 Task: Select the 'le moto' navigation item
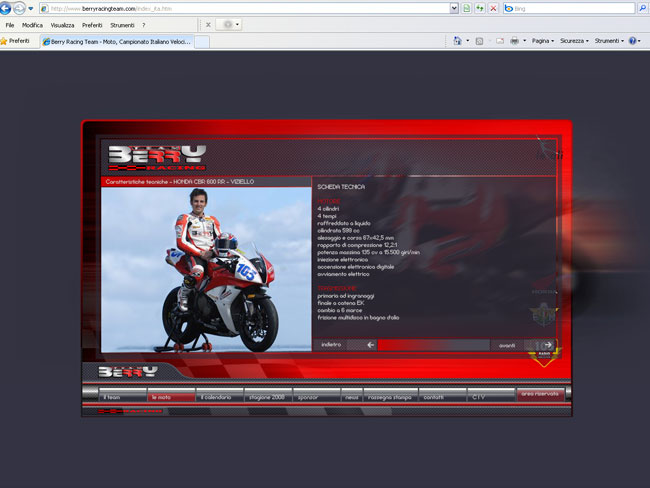tap(171, 397)
